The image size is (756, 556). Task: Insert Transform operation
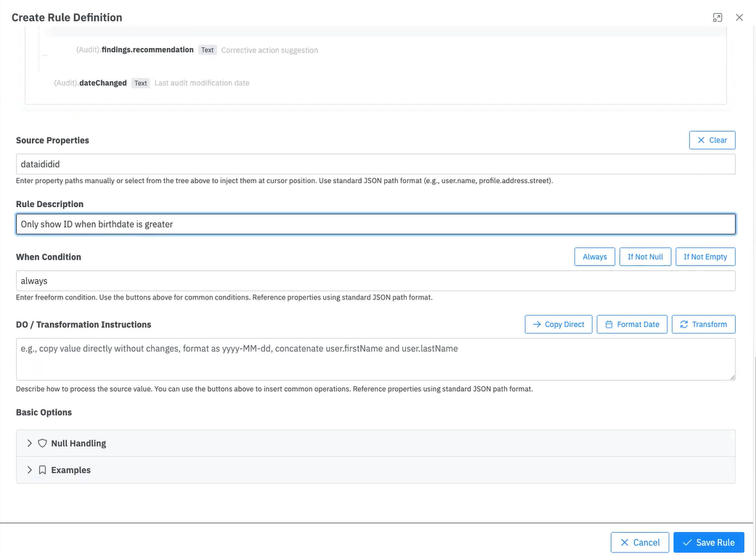pyautogui.click(x=703, y=324)
